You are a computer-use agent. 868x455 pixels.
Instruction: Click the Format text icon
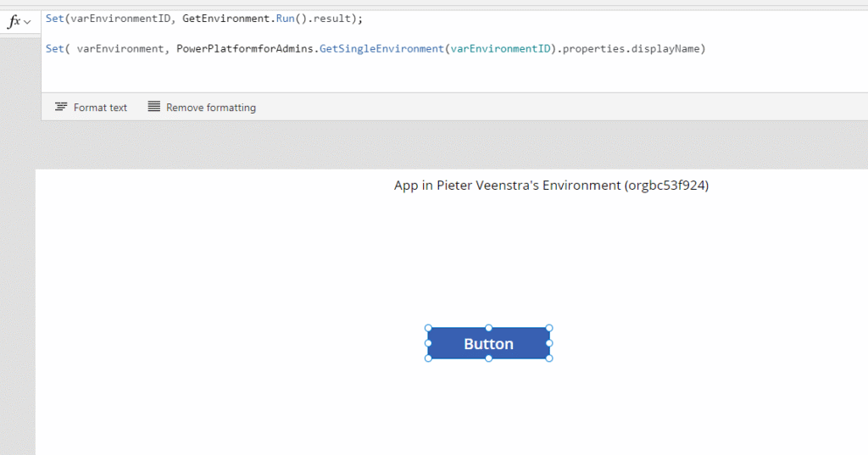61,107
